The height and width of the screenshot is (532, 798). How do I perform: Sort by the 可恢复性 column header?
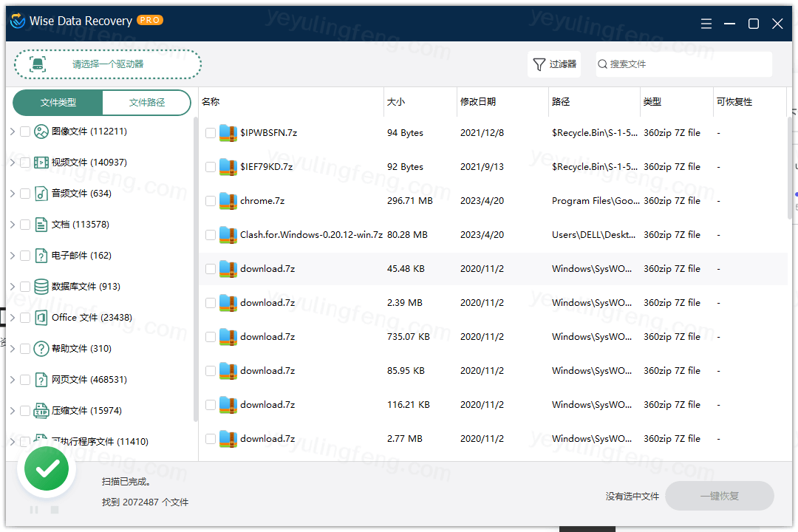click(x=749, y=102)
